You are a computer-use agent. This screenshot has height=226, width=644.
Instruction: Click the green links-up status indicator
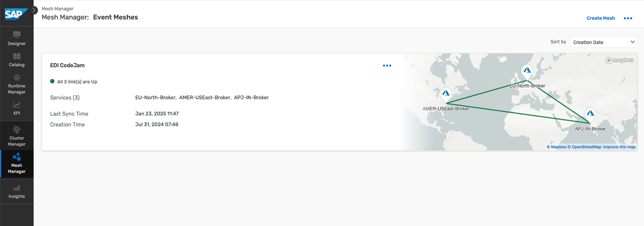point(52,82)
